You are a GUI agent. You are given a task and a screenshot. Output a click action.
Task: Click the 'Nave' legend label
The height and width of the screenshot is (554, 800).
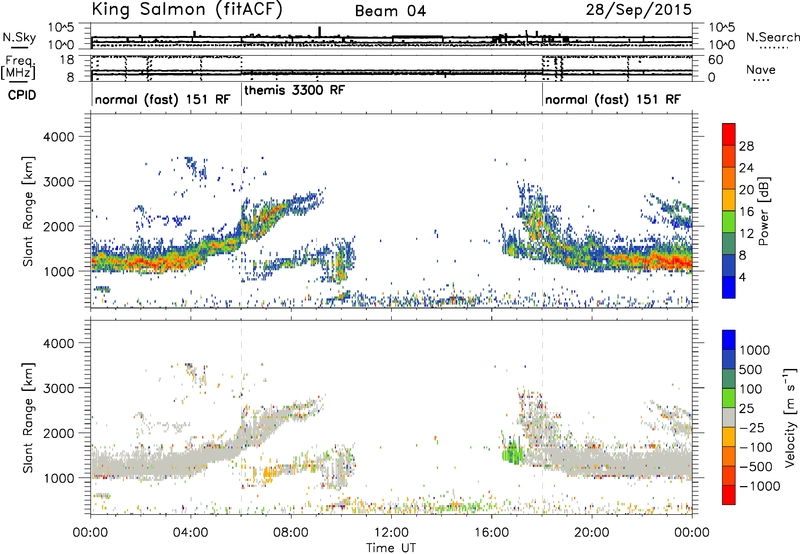760,69
